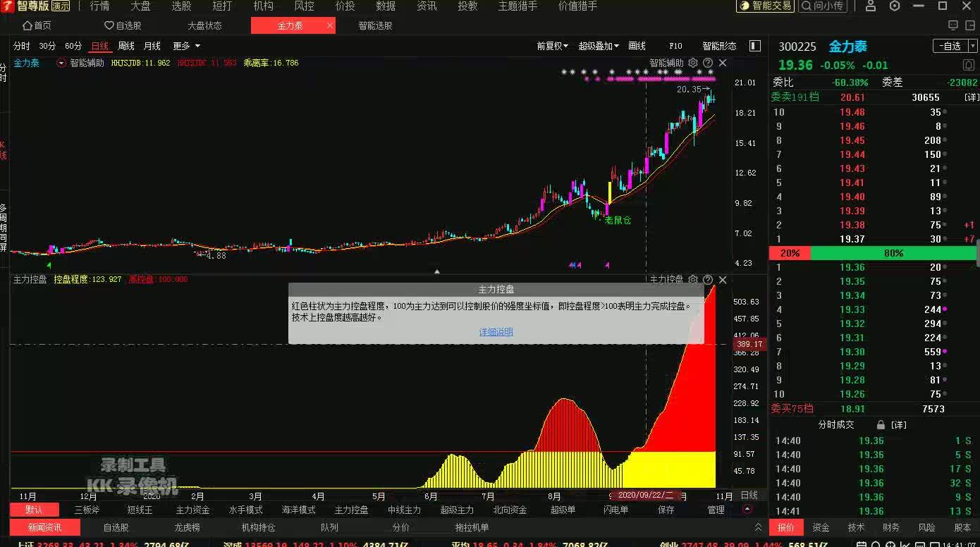Open the 超级叠加 overlay dropdown

[x=599, y=46]
